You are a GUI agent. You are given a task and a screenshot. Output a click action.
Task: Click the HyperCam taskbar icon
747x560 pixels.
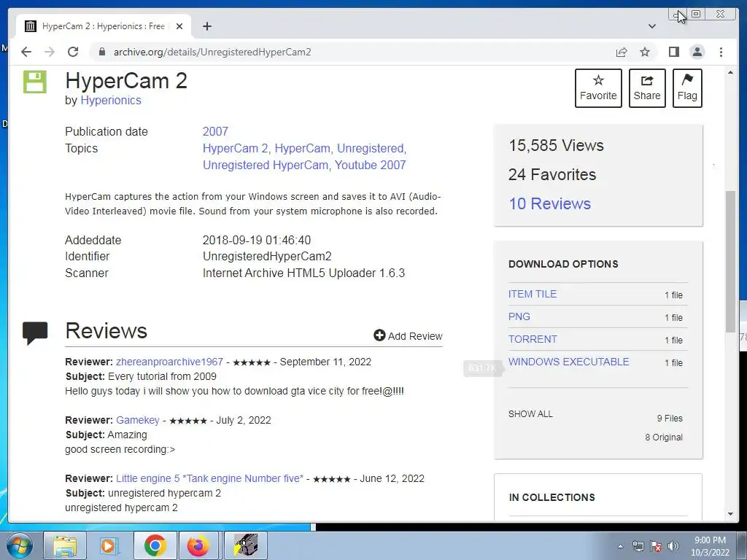(245, 545)
